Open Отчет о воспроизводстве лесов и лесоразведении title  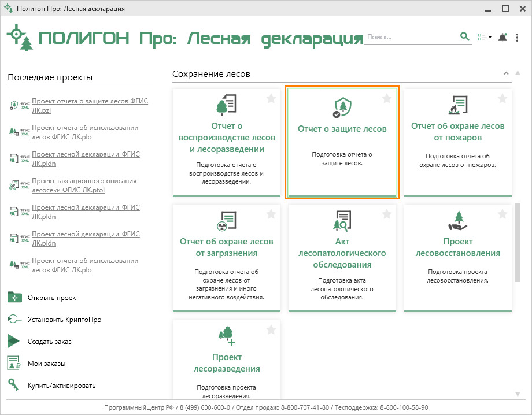(x=227, y=138)
